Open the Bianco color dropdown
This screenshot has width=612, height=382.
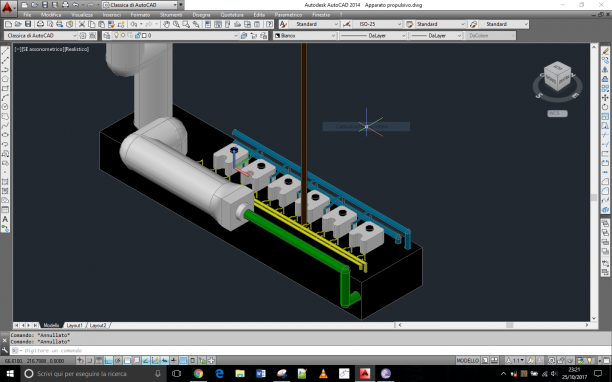pyautogui.click(x=305, y=36)
